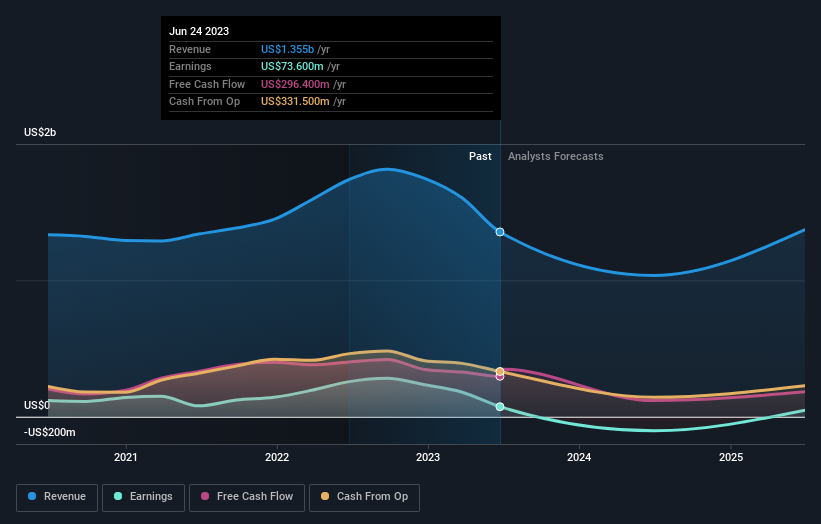Image resolution: width=821 pixels, height=524 pixels.
Task: Click the Analysts Forecasts label
Action: (556, 156)
